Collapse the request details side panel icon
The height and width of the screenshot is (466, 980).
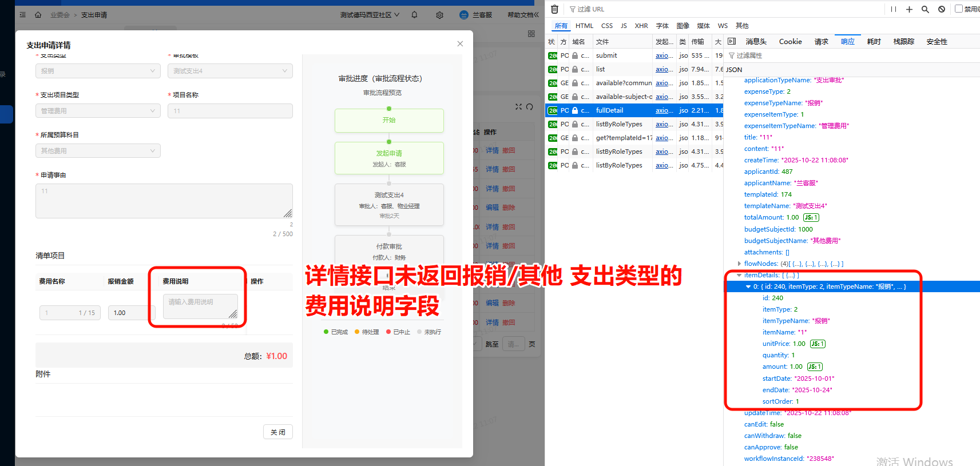(x=732, y=41)
